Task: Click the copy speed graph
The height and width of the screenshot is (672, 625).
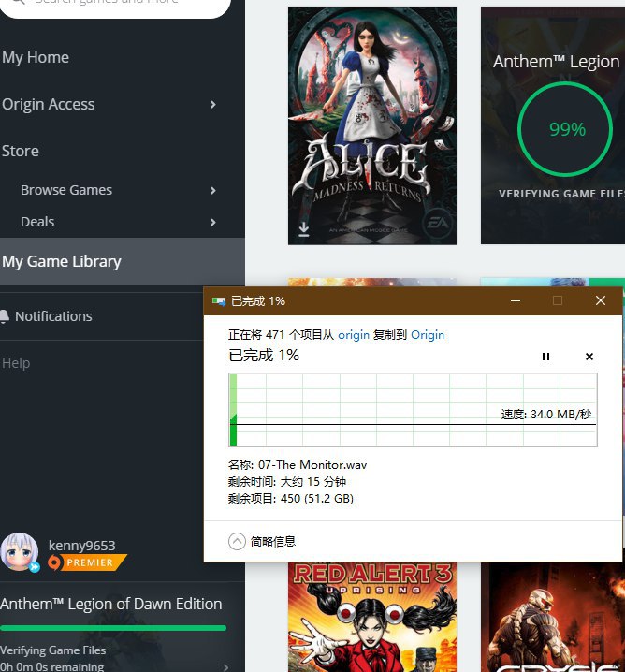Action: pos(413,410)
